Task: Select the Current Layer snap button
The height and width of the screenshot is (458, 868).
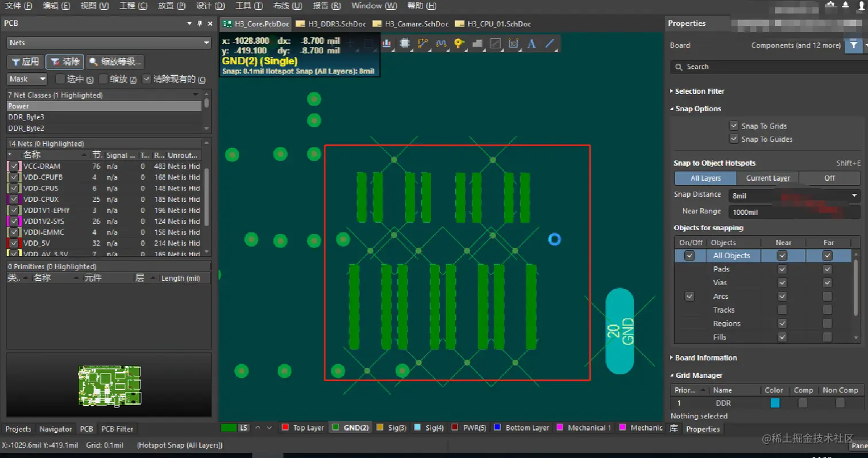Action: (x=768, y=178)
